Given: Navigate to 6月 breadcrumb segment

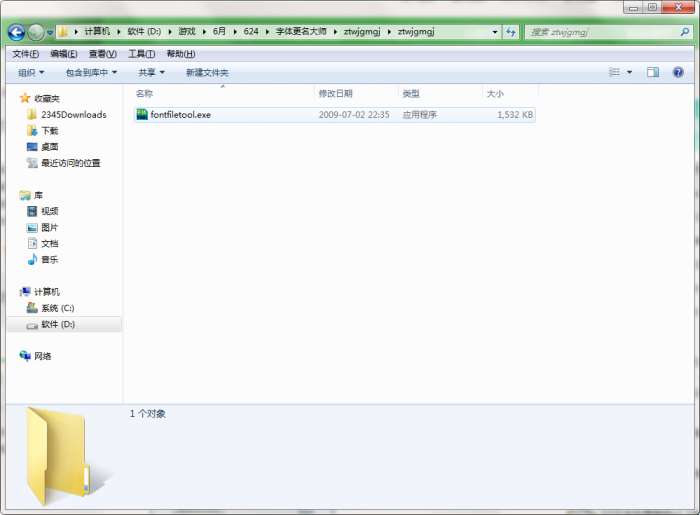Looking at the screenshot, I should (x=219, y=31).
